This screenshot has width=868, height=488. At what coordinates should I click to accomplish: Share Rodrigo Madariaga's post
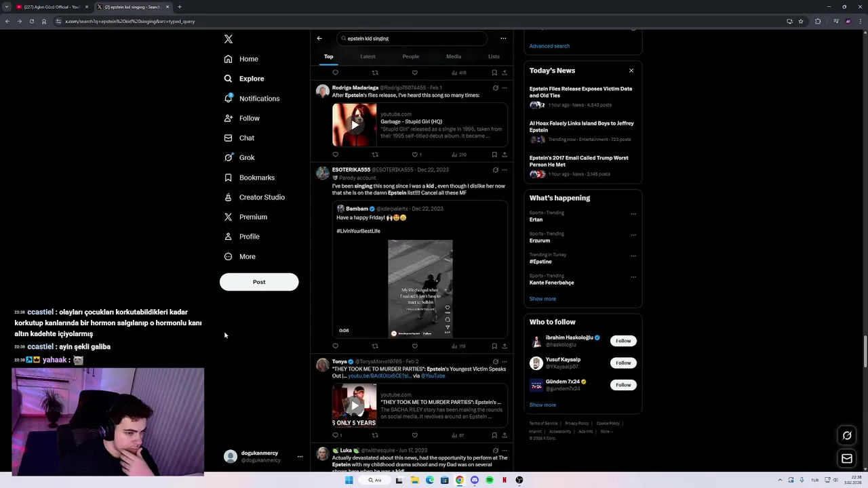pyautogui.click(x=505, y=155)
